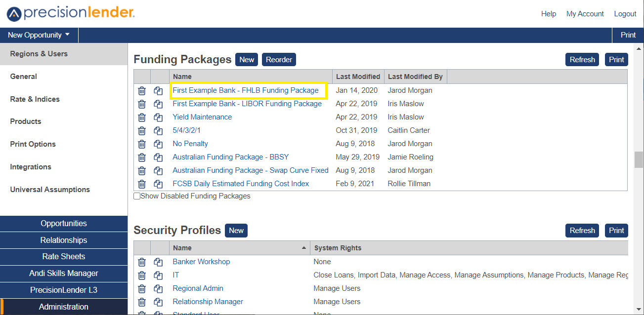This screenshot has height=315, width=644.
Task: Delete the 5/4/3/2/1 funding package
Action: pos(142,130)
